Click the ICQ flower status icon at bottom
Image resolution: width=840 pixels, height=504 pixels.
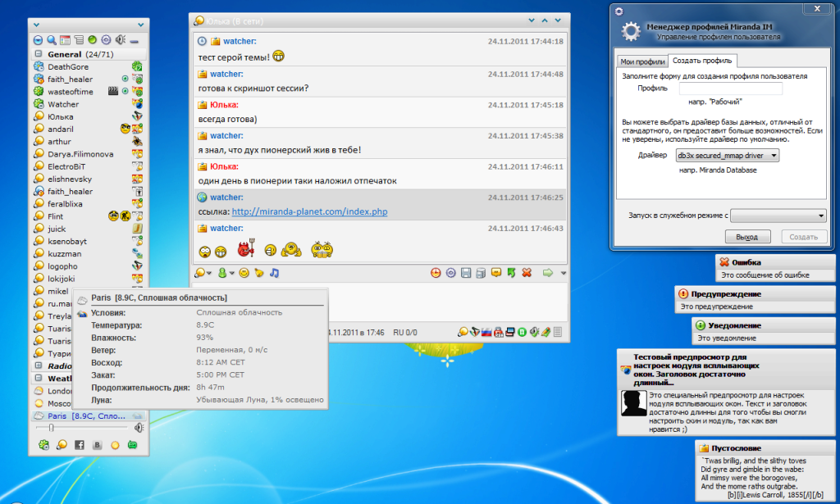[44, 445]
